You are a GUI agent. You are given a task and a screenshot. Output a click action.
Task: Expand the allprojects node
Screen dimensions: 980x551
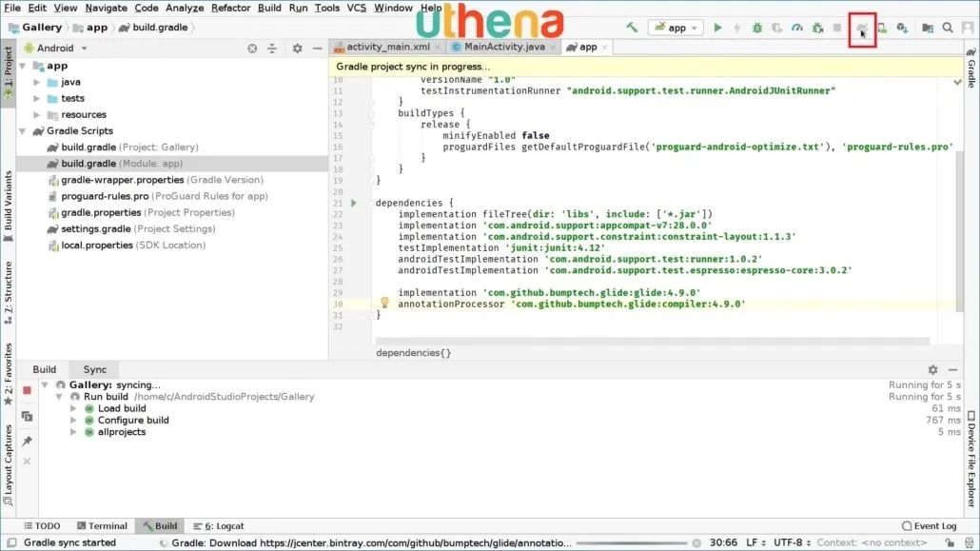pyautogui.click(x=74, y=432)
